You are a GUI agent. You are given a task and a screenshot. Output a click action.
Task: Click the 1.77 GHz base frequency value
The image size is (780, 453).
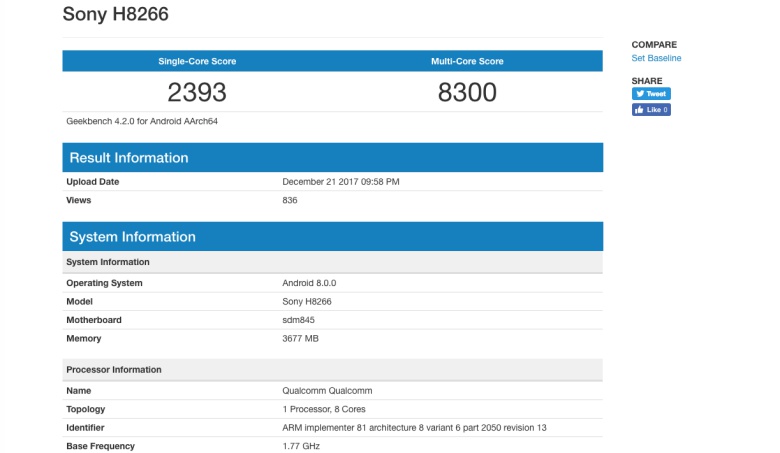click(303, 446)
